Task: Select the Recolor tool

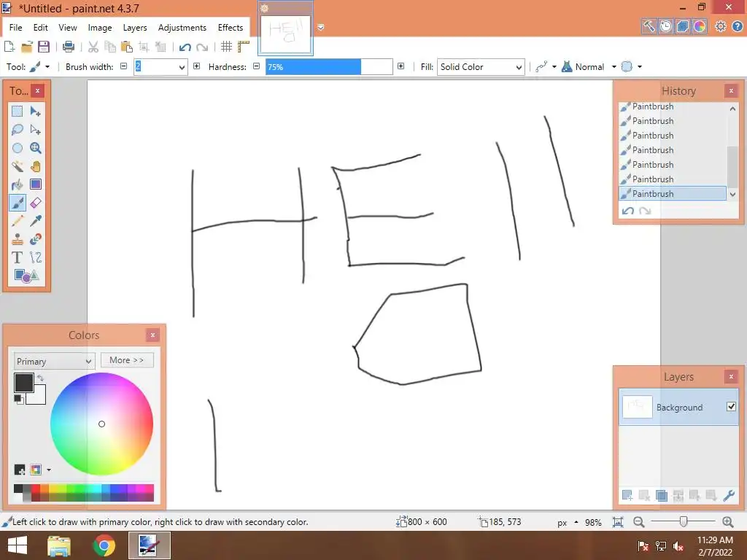Action: point(36,239)
